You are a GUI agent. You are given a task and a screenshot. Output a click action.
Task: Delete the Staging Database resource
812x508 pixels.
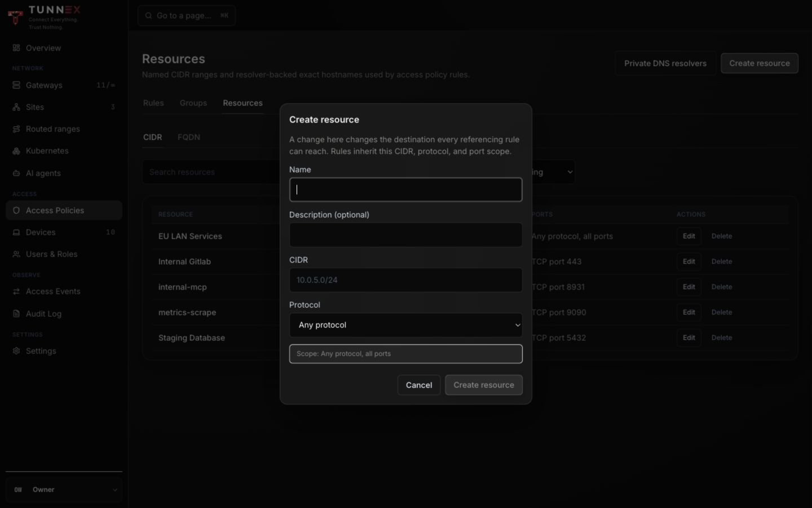point(722,338)
